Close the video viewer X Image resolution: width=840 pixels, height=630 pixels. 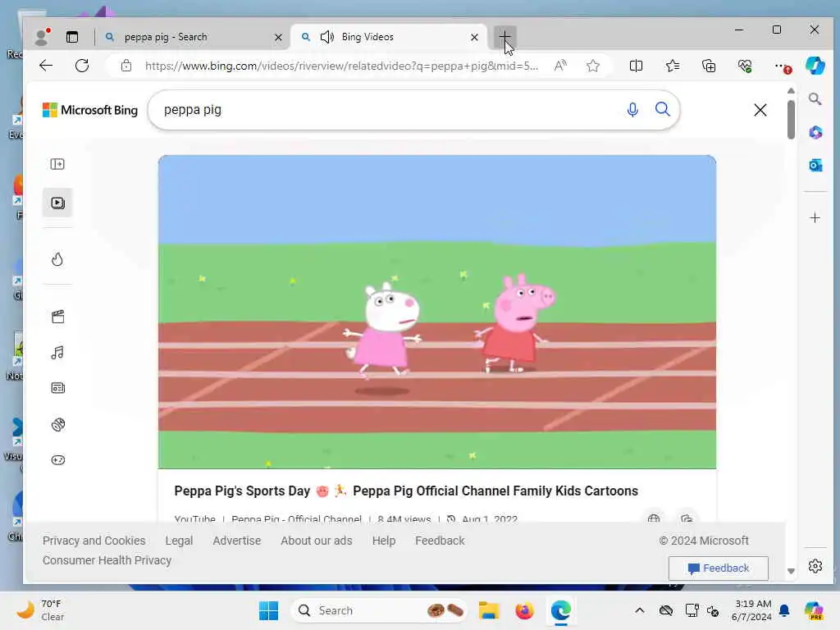point(760,110)
